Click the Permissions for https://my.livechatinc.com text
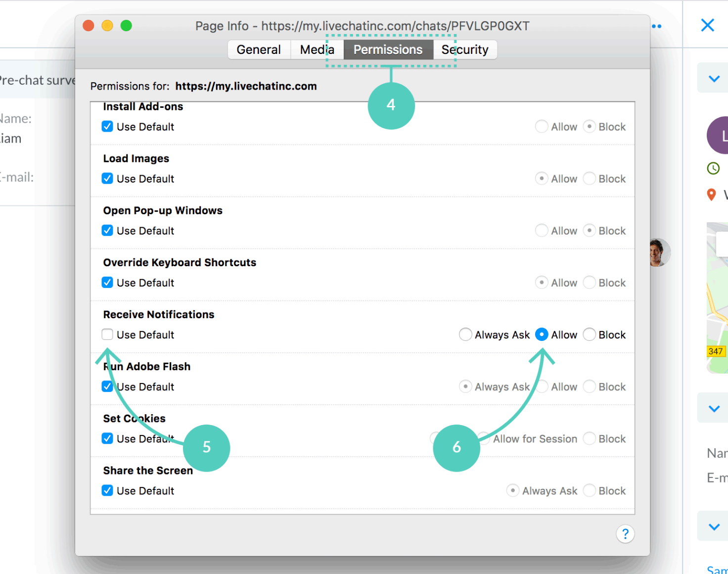 pos(203,86)
